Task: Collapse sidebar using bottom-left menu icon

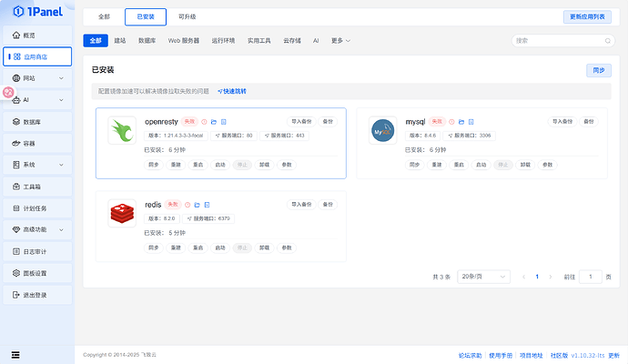Action: 15,355
